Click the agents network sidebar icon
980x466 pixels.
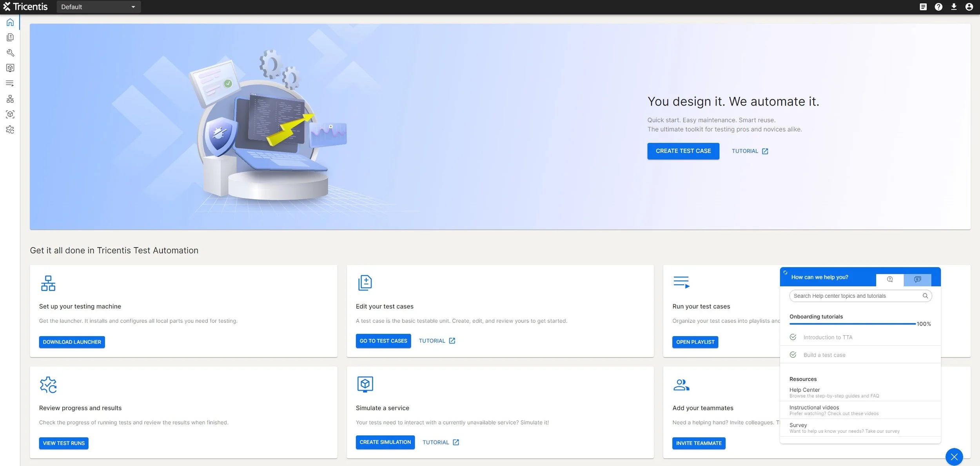(10, 99)
